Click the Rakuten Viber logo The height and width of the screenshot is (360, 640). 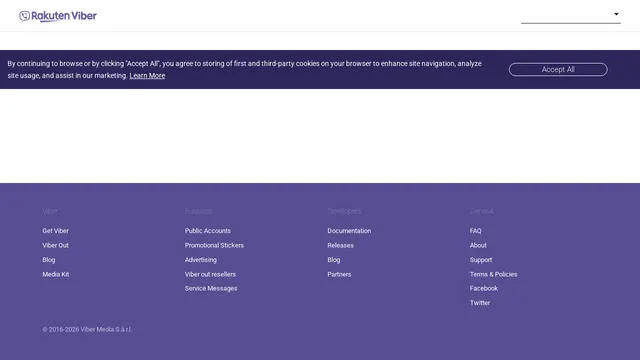[58, 16]
